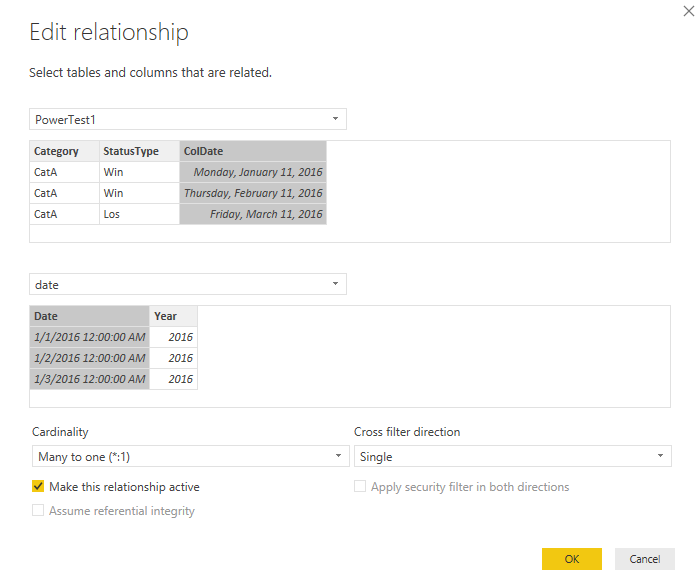Screen dimensions: 699x586
Task: Click the Year 2016 cell beside 1/2/2016
Action: (173, 358)
